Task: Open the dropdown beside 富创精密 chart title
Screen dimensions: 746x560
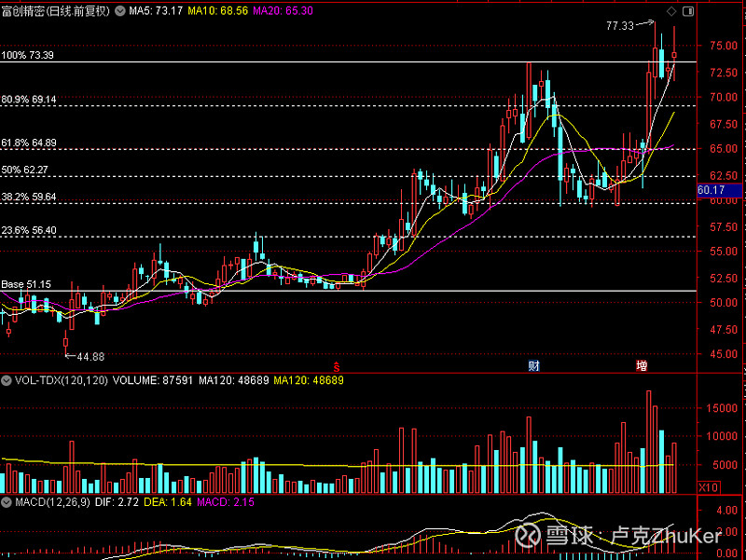Action: coord(120,10)
